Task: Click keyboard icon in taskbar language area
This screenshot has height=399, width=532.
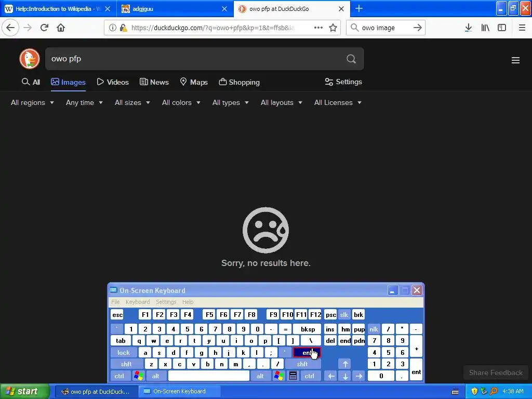Action: click(455, 392)
